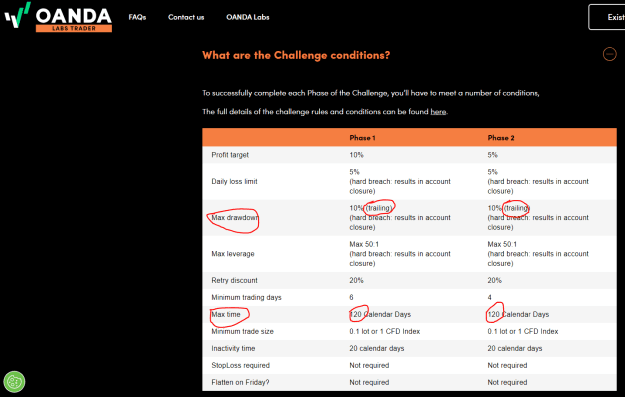Click Phase 1 StopLoss 'Not required' value

(x=369, y=366)
